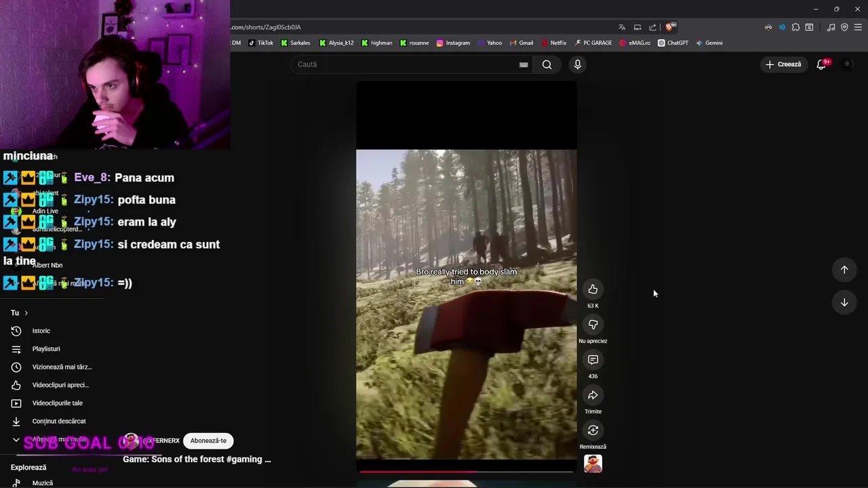Open the roxanne bookmark
This screenshot has width=868, height=488.
point(414,43)
